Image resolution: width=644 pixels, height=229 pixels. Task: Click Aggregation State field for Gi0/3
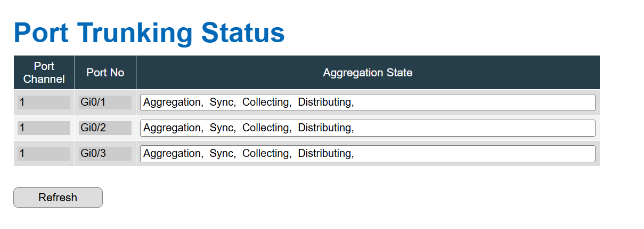(x=368, y=154)
